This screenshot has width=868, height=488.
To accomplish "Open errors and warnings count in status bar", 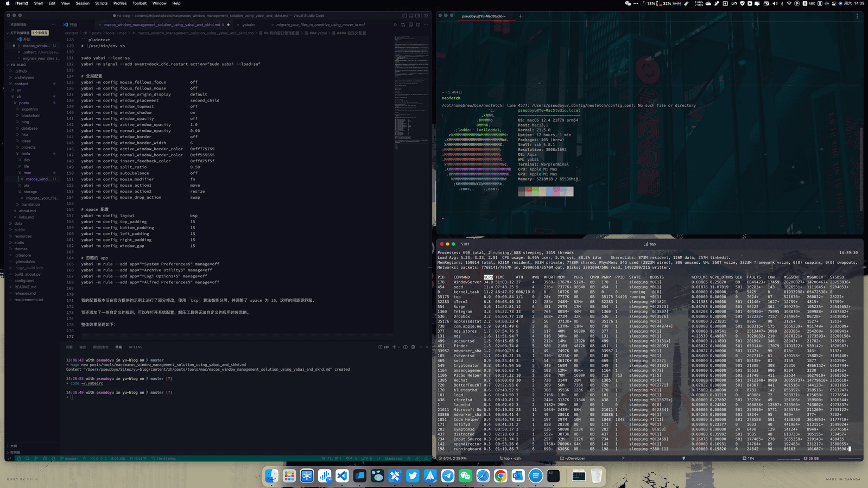I will click(98, 459).
